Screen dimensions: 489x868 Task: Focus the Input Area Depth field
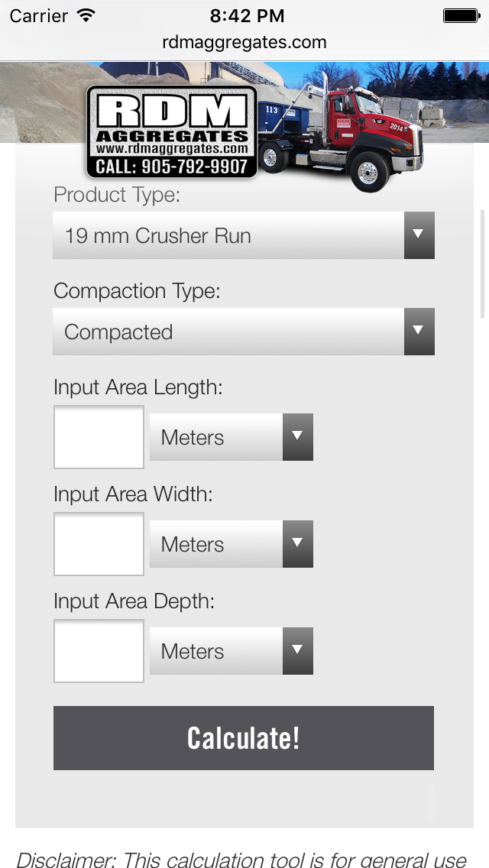[x=99, y=651]
